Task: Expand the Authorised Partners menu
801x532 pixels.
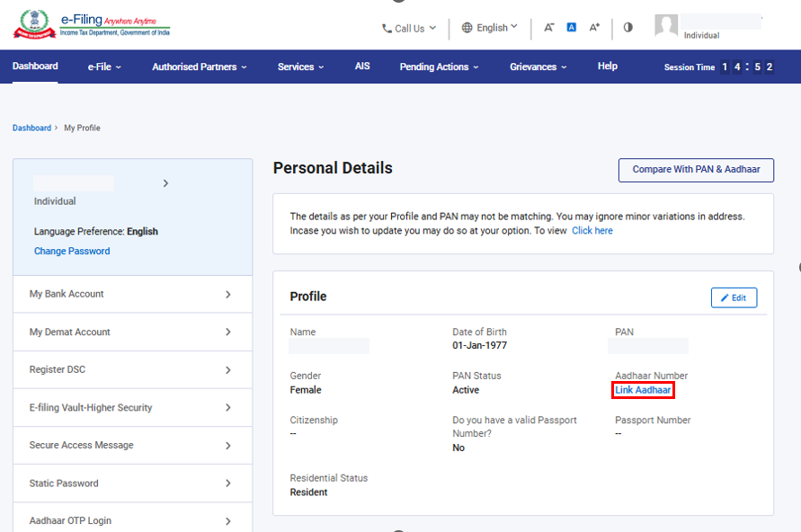Action: (x=200, y=66)
